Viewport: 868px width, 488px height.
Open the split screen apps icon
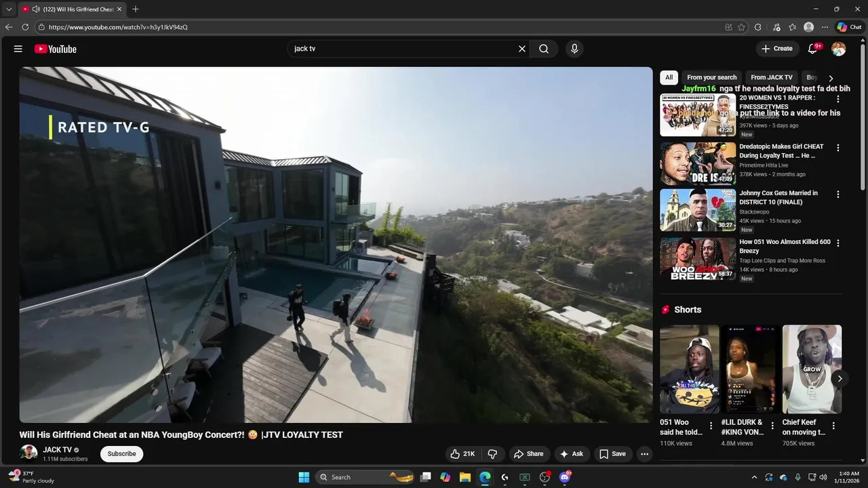click(x=728, y=27)
